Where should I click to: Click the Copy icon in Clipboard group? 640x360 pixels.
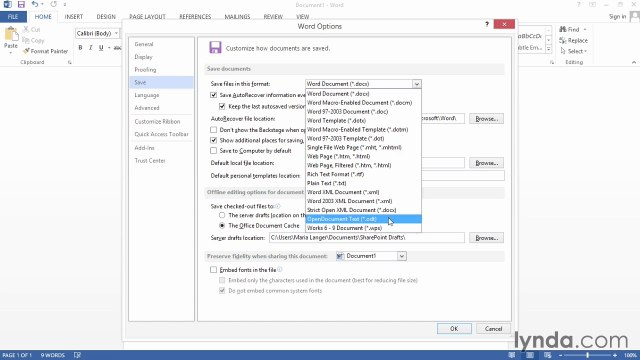(x=26, y=40)
